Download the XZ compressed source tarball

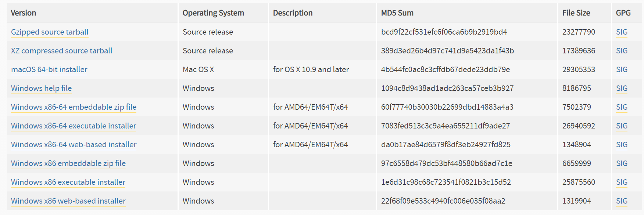click(x=61, y=51)
